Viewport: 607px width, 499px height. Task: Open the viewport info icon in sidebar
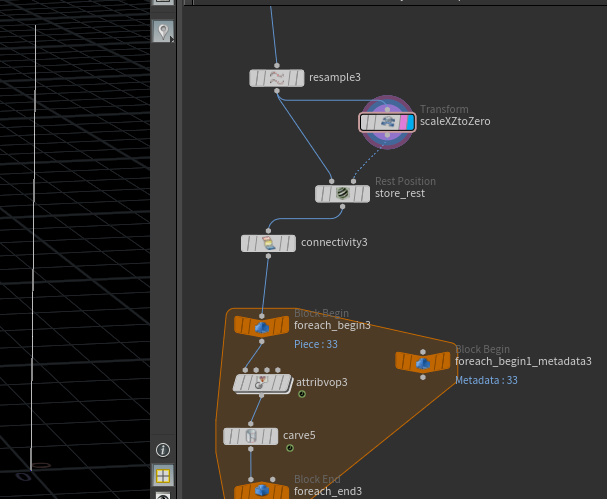(163, 450)
